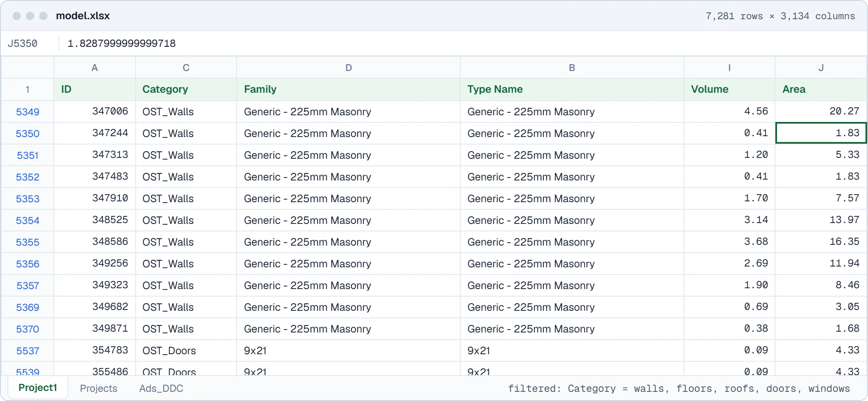Click ID cell 348525
Screen dimensions: 868x401
95,220
